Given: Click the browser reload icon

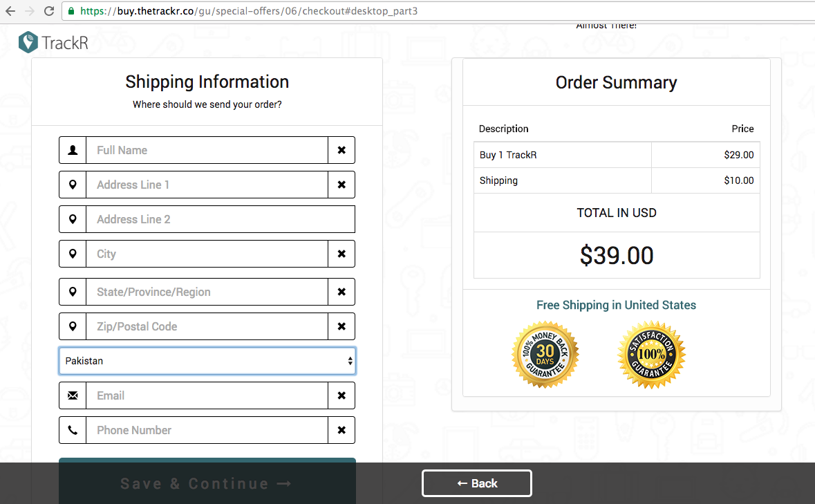Looking at the screenshot, I should point(49,11).
